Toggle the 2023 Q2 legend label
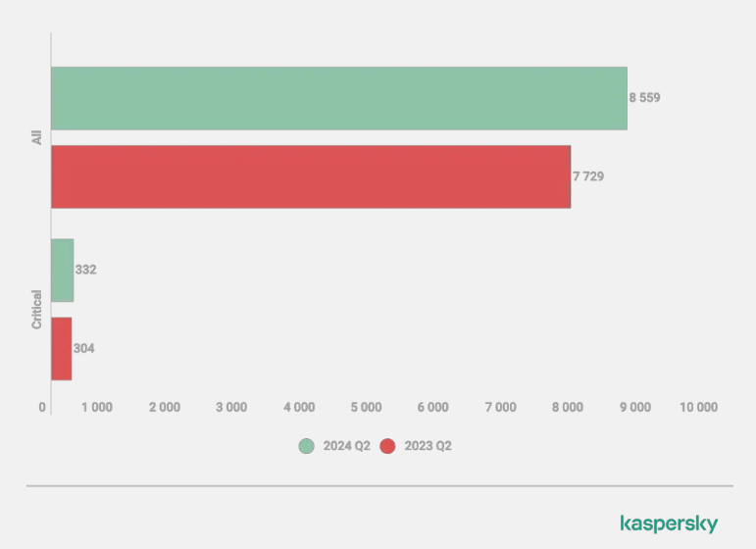The height and width of the screenshot is (549, 756). (x=428, y=446)
